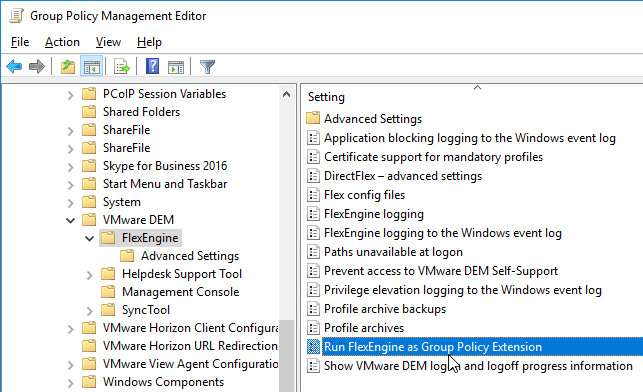Open the View menu
Image resolution: width=643 pixels, height=392 pixels.
pyautogui.click(x=108, y=42)
